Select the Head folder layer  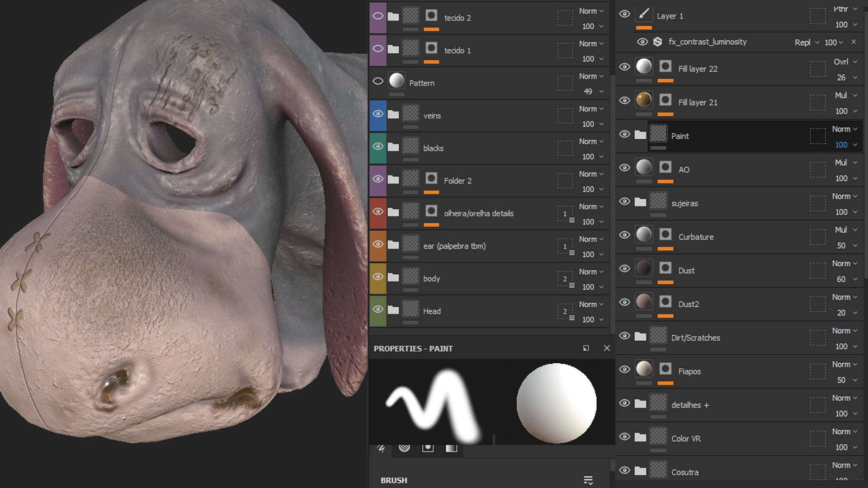tap(432, 311)
